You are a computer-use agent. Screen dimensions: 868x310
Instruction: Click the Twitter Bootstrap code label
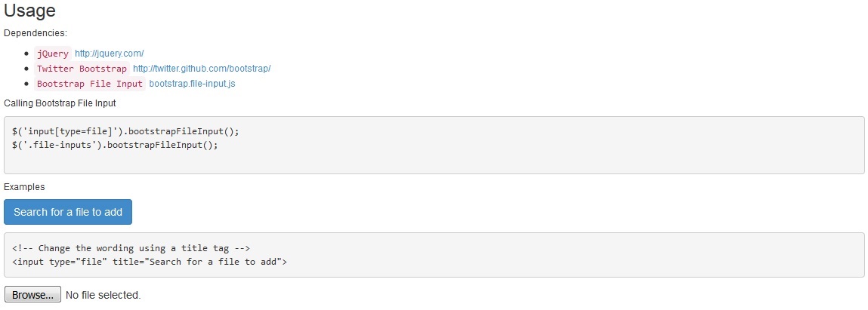pos(82,69)
